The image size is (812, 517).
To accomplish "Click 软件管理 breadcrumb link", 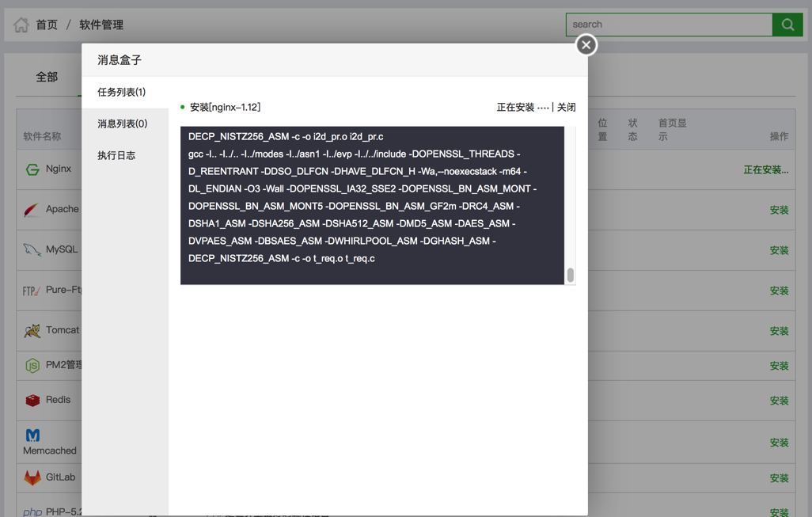I will pos(101,25).
